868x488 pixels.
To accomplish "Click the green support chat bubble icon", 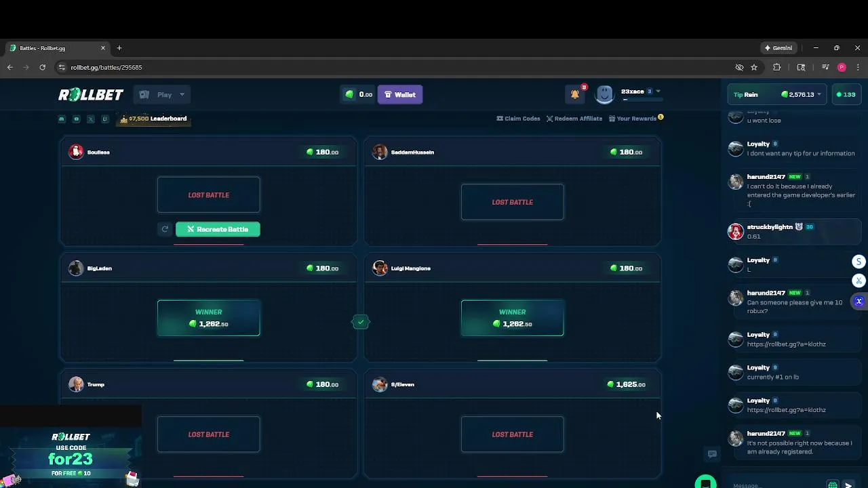I will coord(706,483).
